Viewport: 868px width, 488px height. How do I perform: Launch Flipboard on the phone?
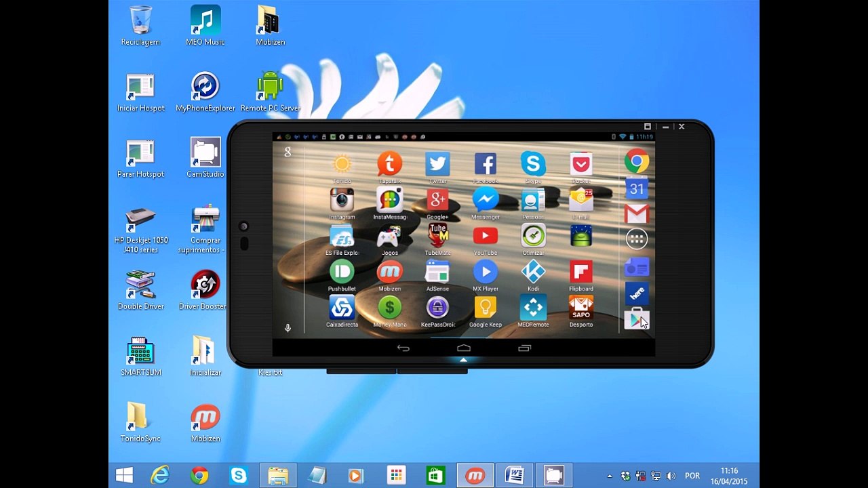point(581,272)
